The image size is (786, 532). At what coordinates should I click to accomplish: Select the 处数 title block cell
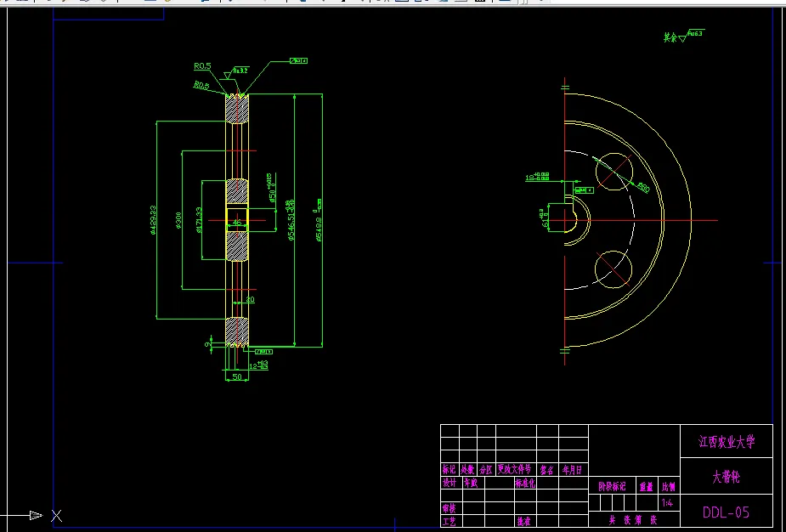click(467, 470)
